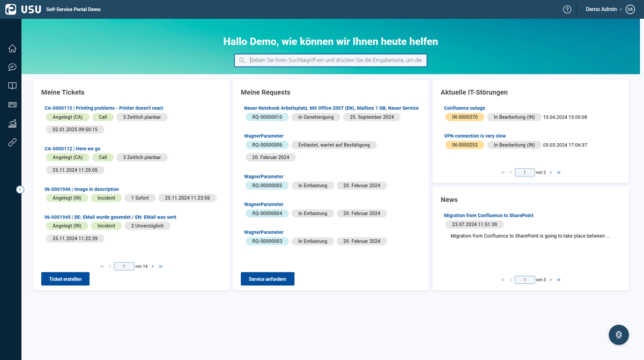Open the Demo Admin user dropdown
644x360 pixels.
click(604, 9)
